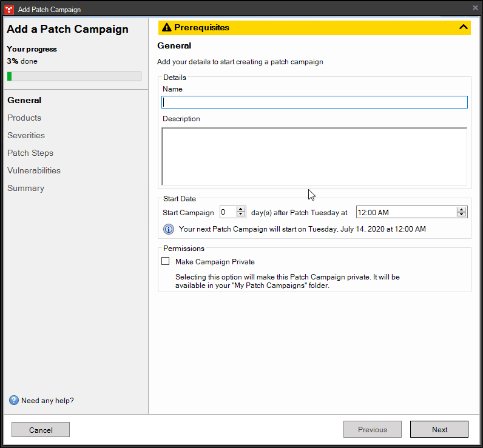Click the app logo in the title bar
483x448 pixels.
pos(9,9)
